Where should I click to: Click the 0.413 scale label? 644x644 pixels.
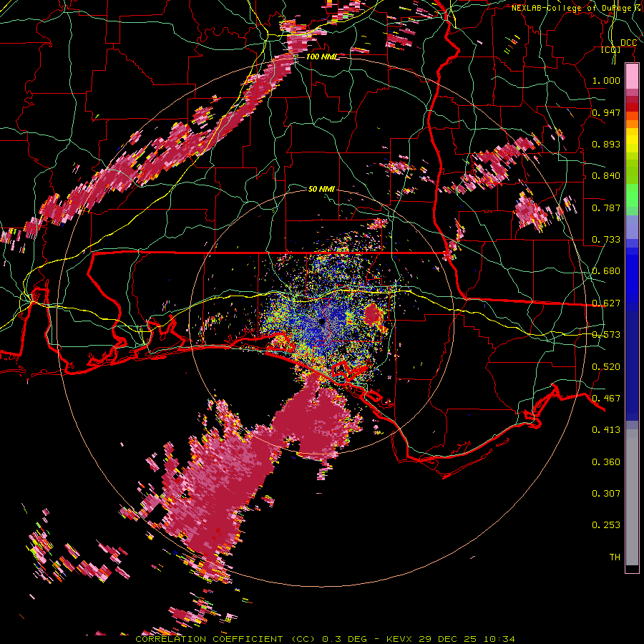tap(606, 430)
